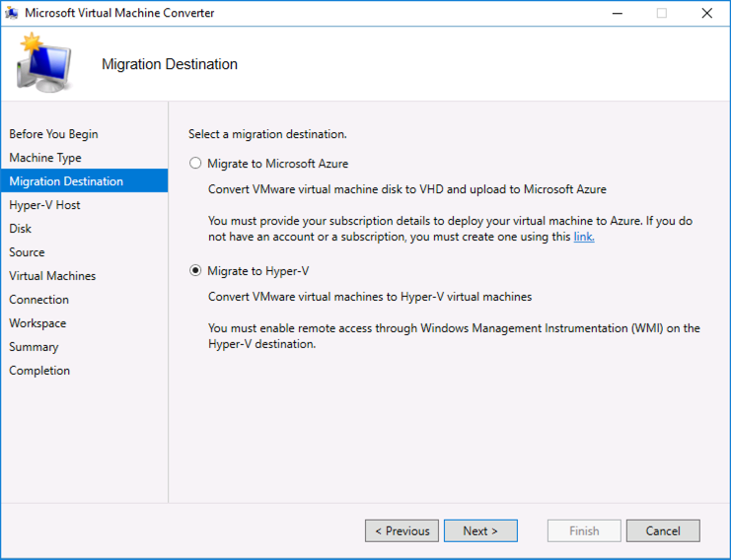Open the Azure subscription link

584,237
